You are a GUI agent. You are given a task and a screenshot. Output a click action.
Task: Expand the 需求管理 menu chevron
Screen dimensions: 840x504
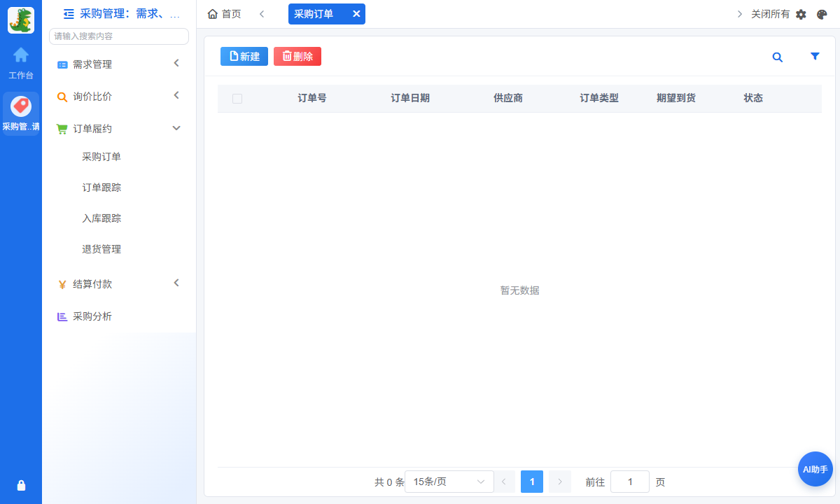tap(176, 63)
